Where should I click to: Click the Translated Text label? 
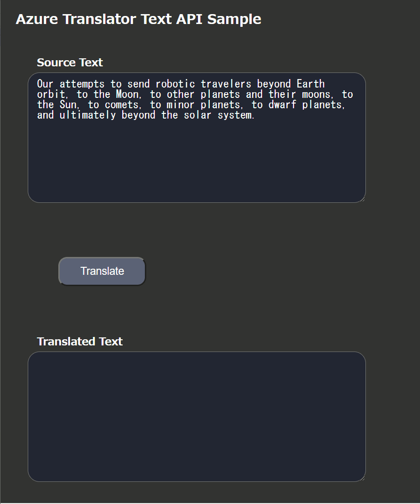pos(79,342)
